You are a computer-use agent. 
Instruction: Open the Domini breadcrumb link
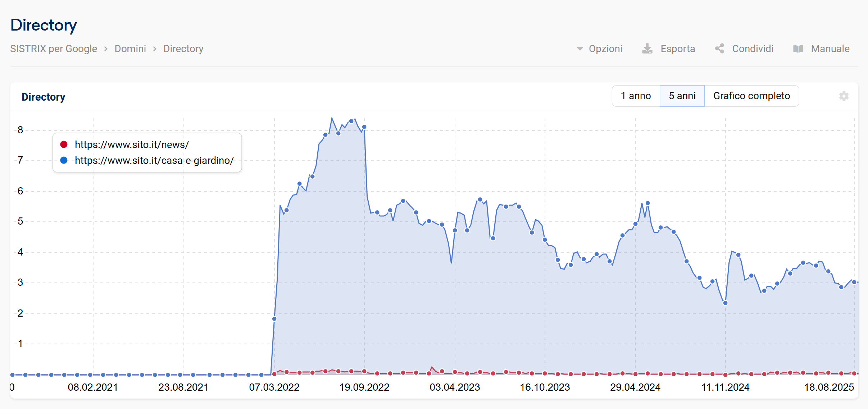coord(130,49)
